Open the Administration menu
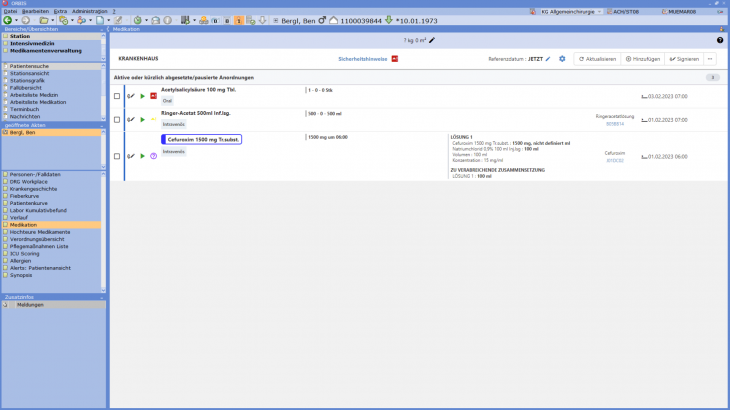The image size is (730, 410). pyautogui.click(x=90, y=11)
